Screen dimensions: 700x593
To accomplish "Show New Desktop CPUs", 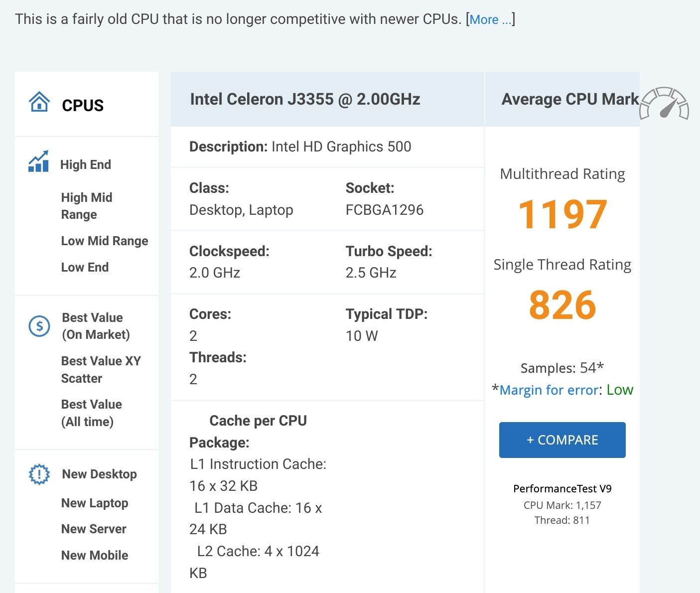I will [x=99, y=474].
